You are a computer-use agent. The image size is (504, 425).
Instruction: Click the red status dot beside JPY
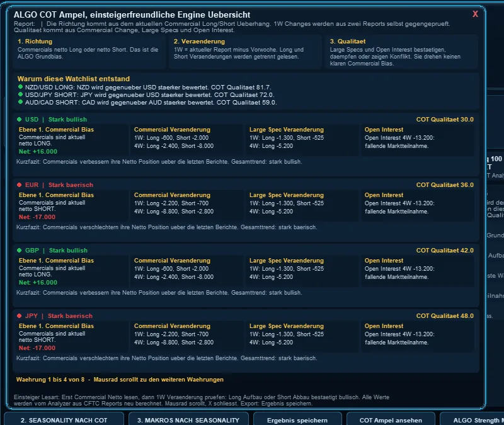[x=20, y=316]
